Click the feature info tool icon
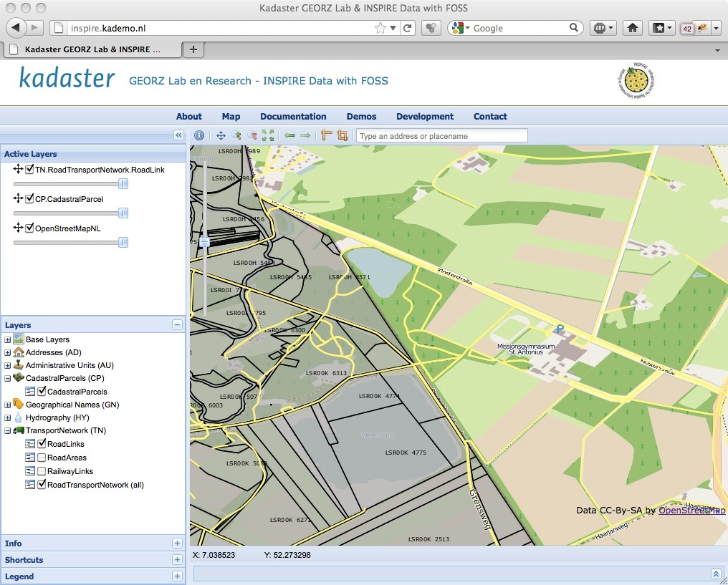Image resolution: width=728 pixels, height=585 pixels. point(199,135)
